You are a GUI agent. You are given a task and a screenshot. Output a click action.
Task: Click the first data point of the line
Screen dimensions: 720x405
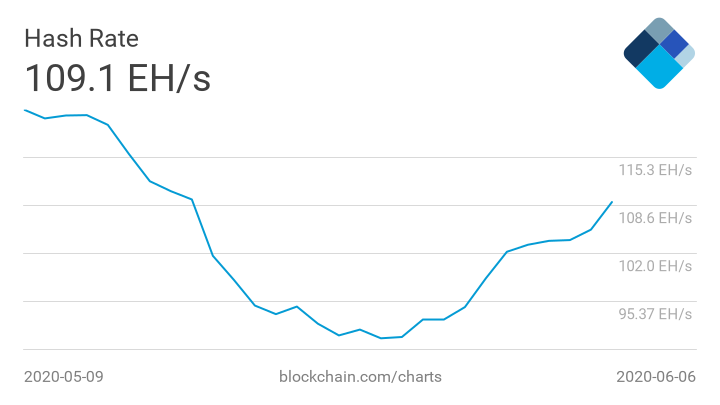click(x=25, y=110)
